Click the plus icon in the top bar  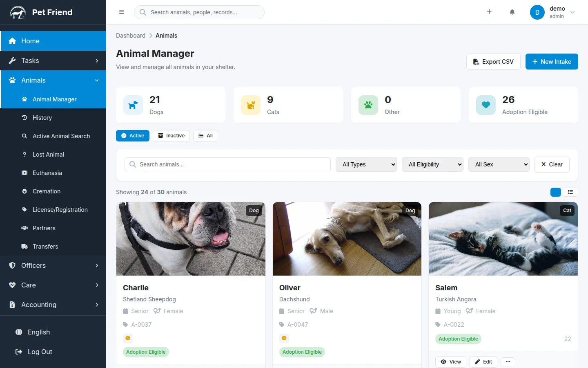pyautogui.click(x=489, y=12)
